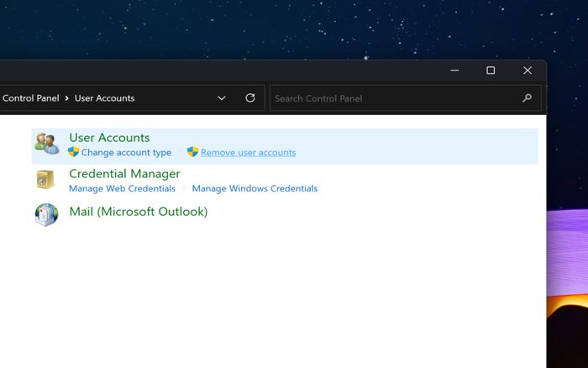Viewport: 588px width, 368px height.
Task: Select User Accounts in the breadcrumb path
Action: [104, 98]
